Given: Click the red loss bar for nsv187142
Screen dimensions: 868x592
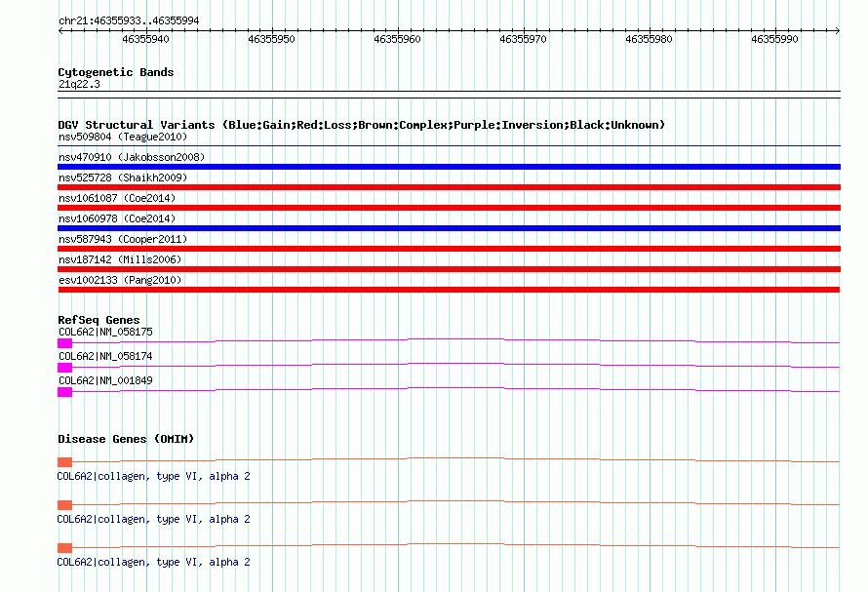Looking at the screenshot, I should [449, 269].
